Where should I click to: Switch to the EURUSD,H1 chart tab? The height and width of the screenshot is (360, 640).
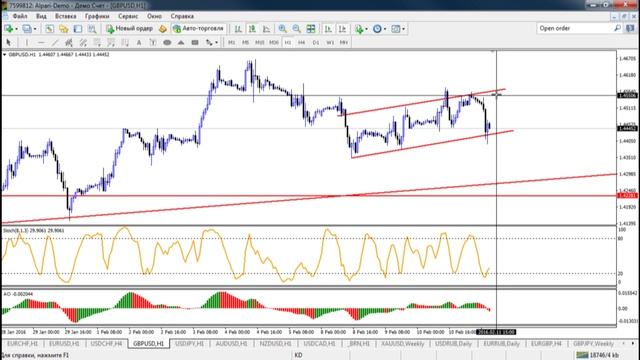click(x=64, y=344)
